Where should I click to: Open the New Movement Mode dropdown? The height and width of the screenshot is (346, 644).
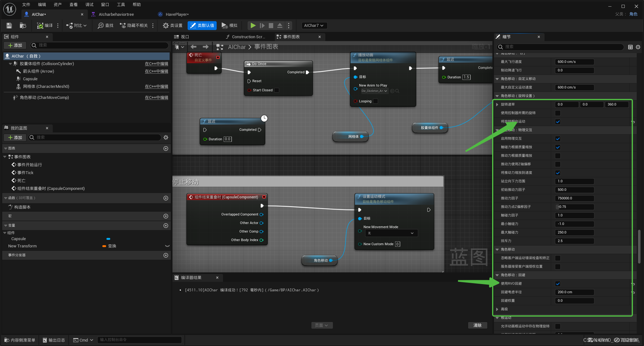391,233
